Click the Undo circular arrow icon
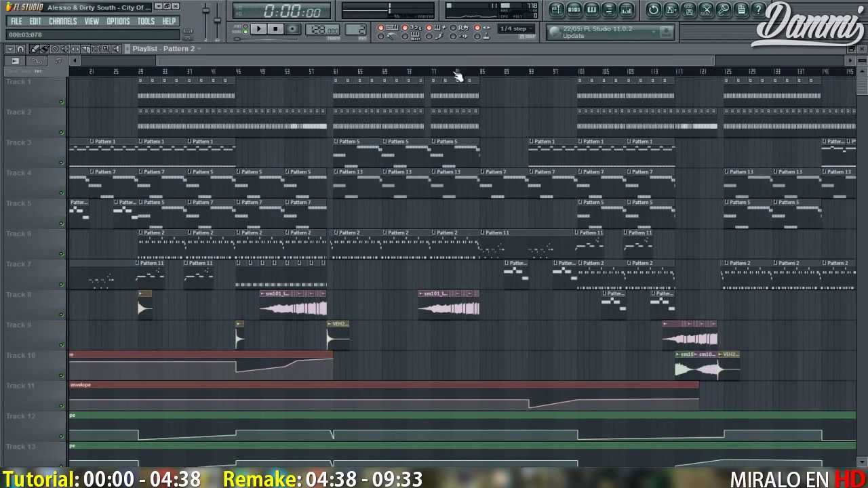 click(x=654, y=9)
